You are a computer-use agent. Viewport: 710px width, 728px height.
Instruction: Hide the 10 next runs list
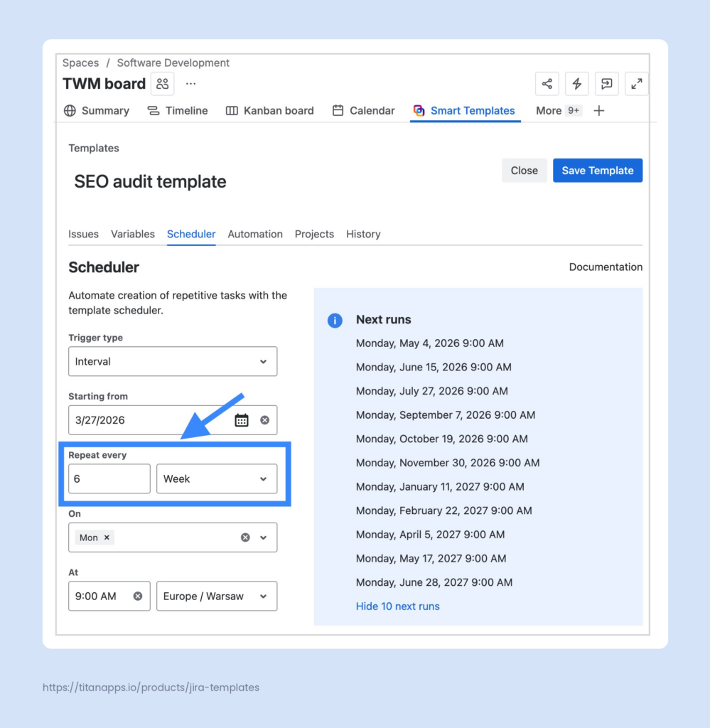click(397, 606)
